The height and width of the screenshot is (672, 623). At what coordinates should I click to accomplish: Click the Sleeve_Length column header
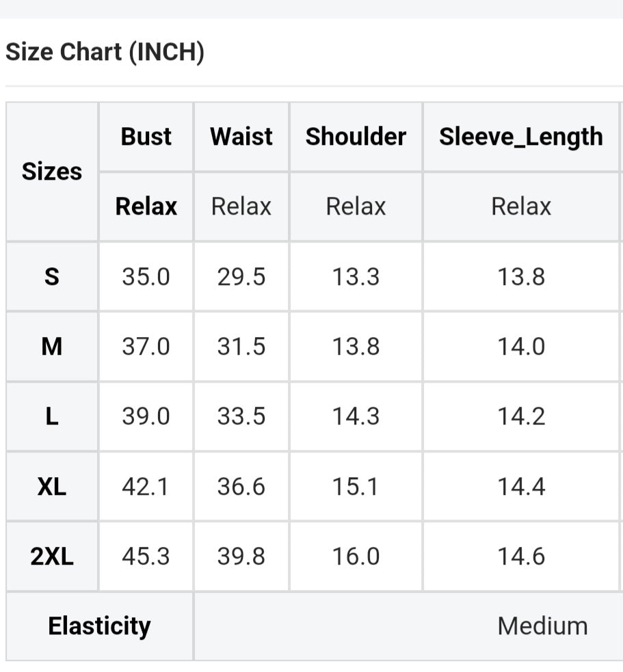tap(521, 137)
